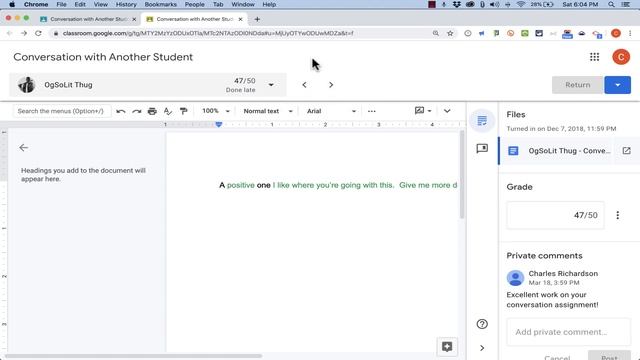Go to the previous student
Screen dimensions: 640x360
tap(304, 85)
